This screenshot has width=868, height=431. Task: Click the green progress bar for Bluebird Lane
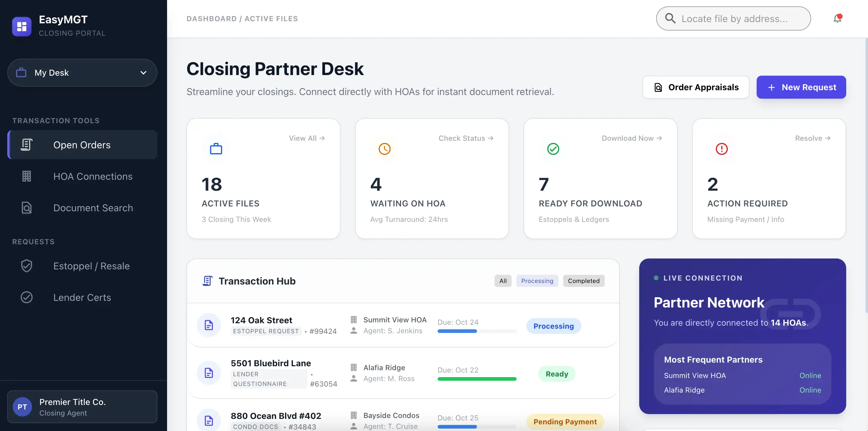pyautogui.click(x=477, y=379)
